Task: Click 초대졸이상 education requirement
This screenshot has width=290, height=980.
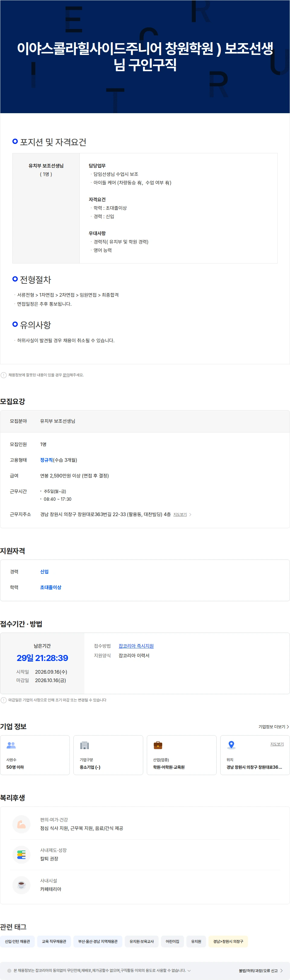Action: tap(51, 587)
